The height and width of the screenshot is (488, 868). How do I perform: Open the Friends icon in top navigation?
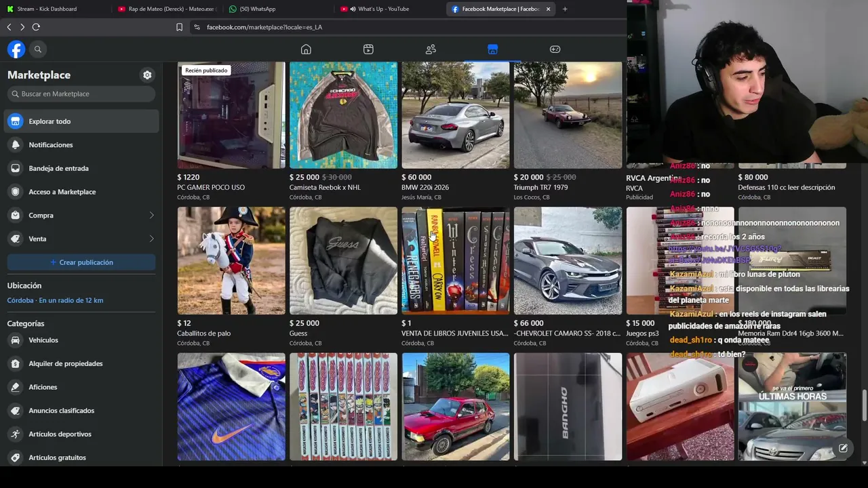[431, 49]
